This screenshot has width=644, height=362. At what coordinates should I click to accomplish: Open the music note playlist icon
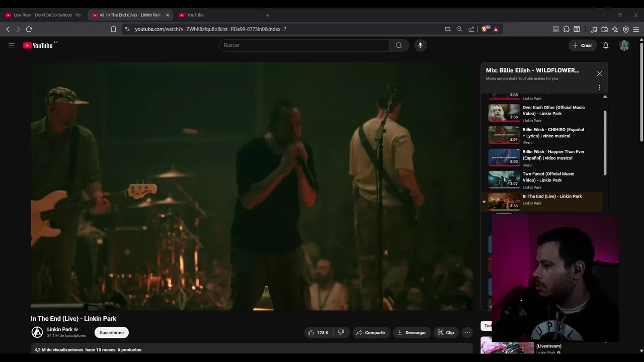(594, 29)
